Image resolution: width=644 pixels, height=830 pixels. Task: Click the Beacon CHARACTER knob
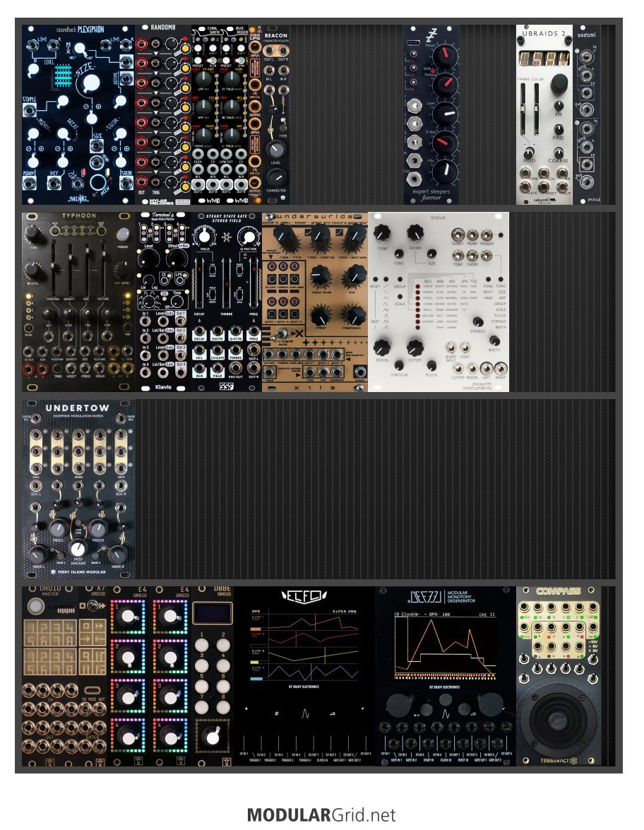coord(275,177)
